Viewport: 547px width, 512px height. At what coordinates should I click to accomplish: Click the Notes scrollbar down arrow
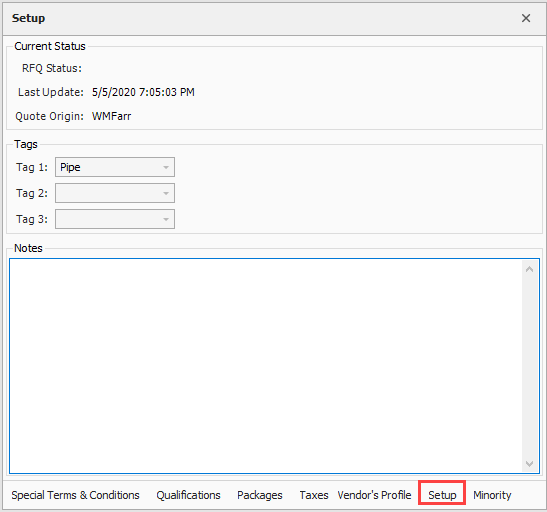(x=529, y=464)
